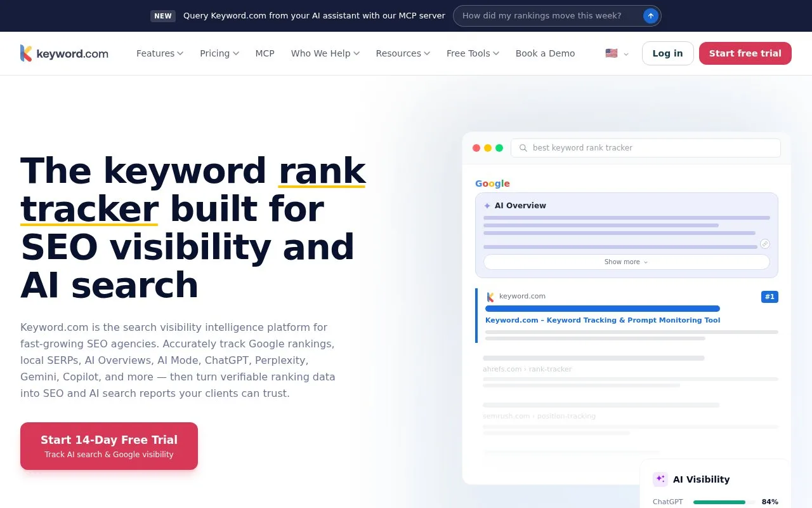The image size is (812, 508).
Task: Click the "Query Keyword.com from your AI assistant" banner text
Action: [x=314, y=16]
